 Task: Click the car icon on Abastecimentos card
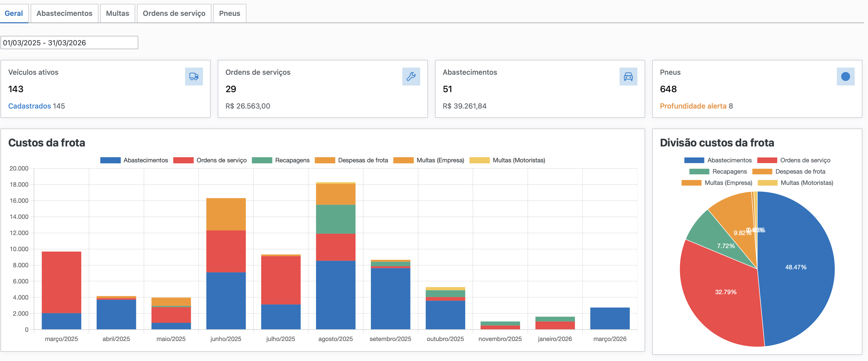click(629, 76)
